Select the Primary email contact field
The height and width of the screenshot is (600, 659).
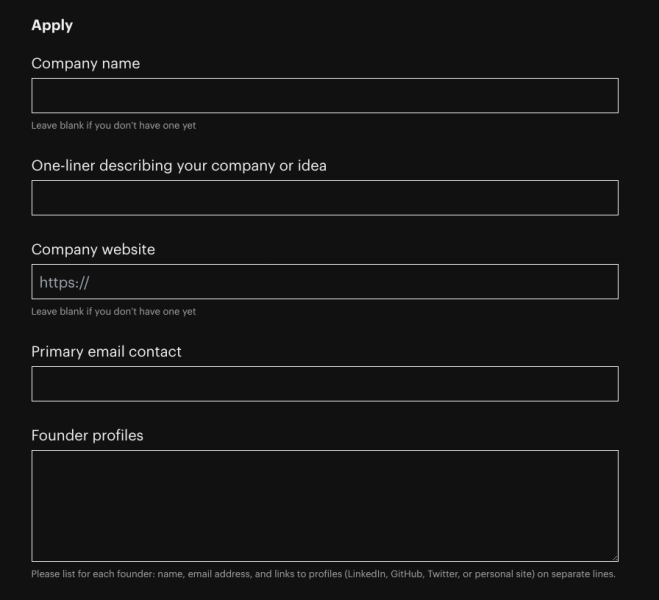[325, 384]
